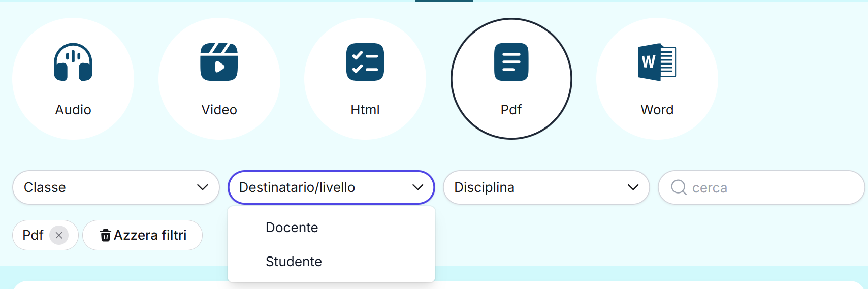Click the Pdf document icon
The width and height of the screenshot is (868, 289).
(x=511, y=62)
